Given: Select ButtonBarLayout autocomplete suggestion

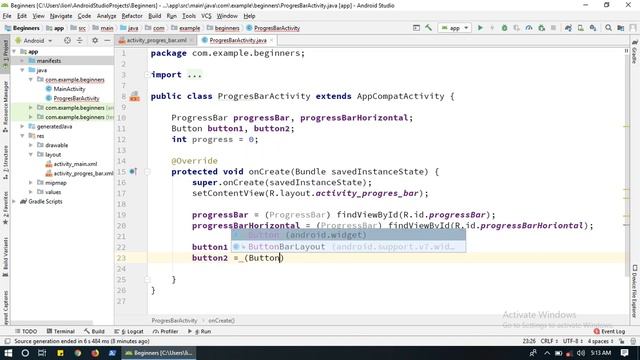Looking at the screenshot, I should pyautogui.click(x=348, y=247).
